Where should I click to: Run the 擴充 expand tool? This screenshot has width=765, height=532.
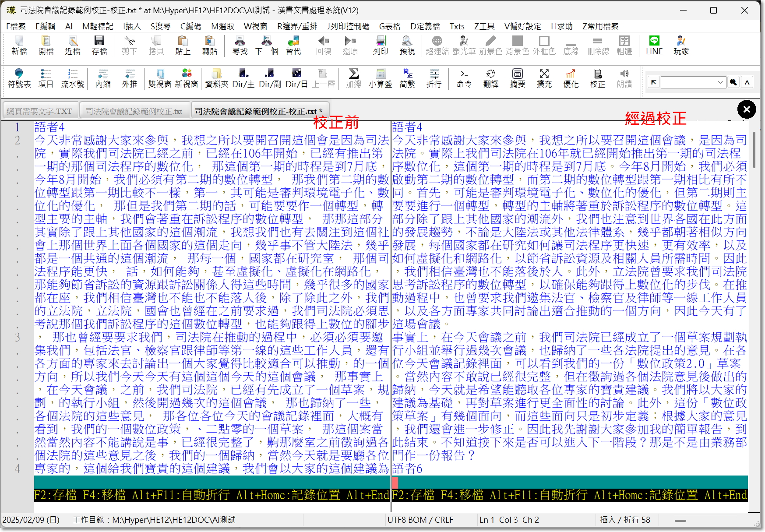tap(544, 78)
